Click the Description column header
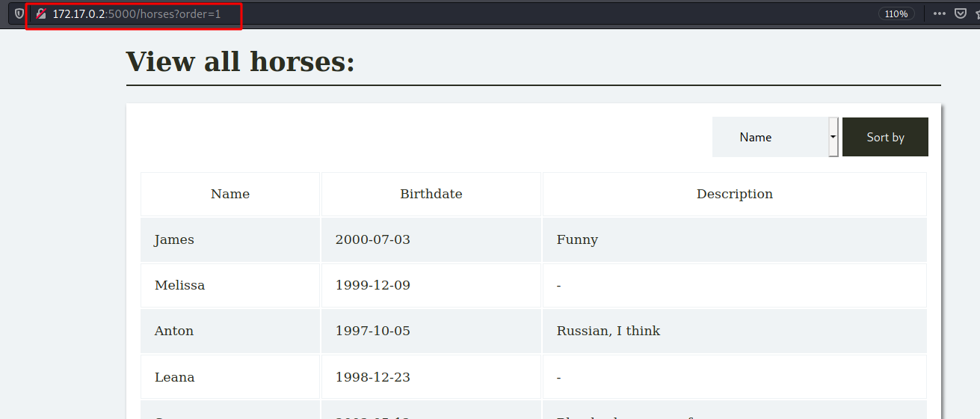980x419 pixels. pyautogui.click(x=735, y=194)
